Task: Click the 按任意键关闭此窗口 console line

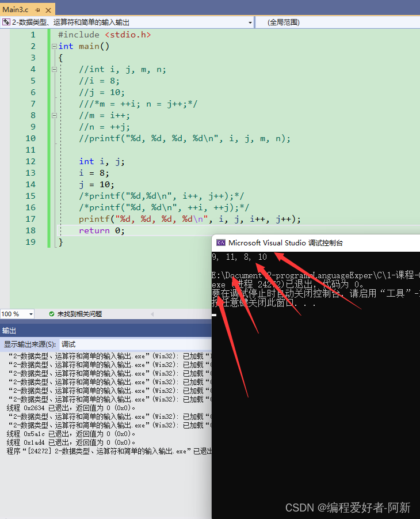Action: 264,303
